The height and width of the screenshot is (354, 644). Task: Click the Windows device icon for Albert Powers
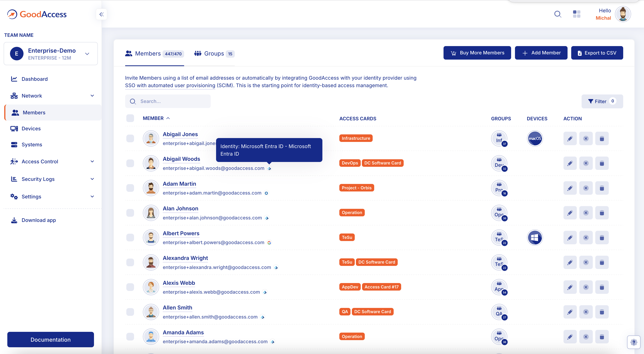coord(535,237)
